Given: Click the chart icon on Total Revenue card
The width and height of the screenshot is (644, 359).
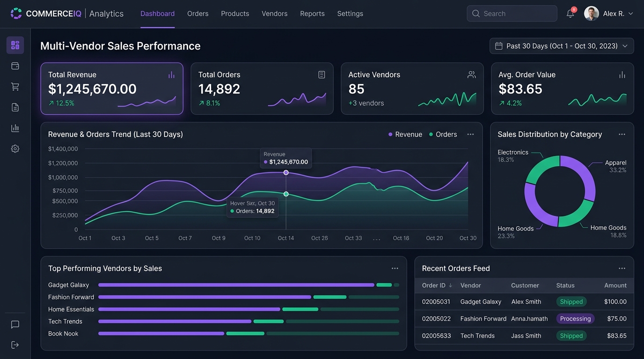Looking at the screenshot, I should point(171,75).
